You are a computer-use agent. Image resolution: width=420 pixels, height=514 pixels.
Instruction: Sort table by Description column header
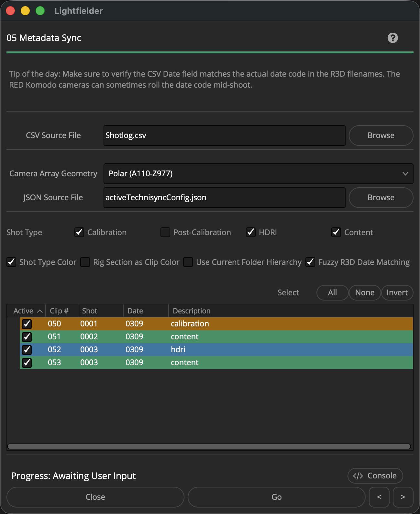click(x=291, y=311)
